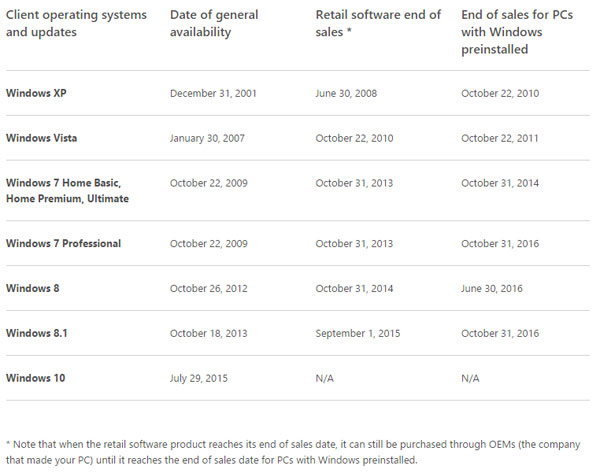
Task: Select the Windows 10 row label
Action: (34, 378)
